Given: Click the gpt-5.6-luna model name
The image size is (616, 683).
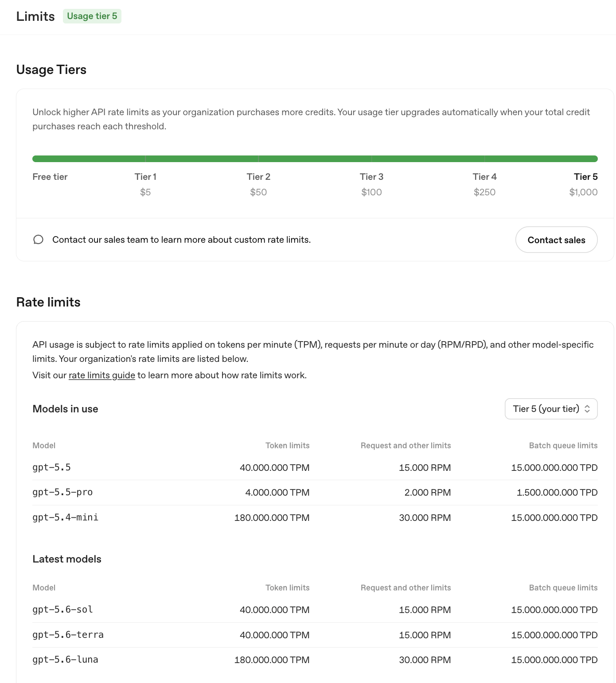Looking at the screenshot, I should (65, 660).
